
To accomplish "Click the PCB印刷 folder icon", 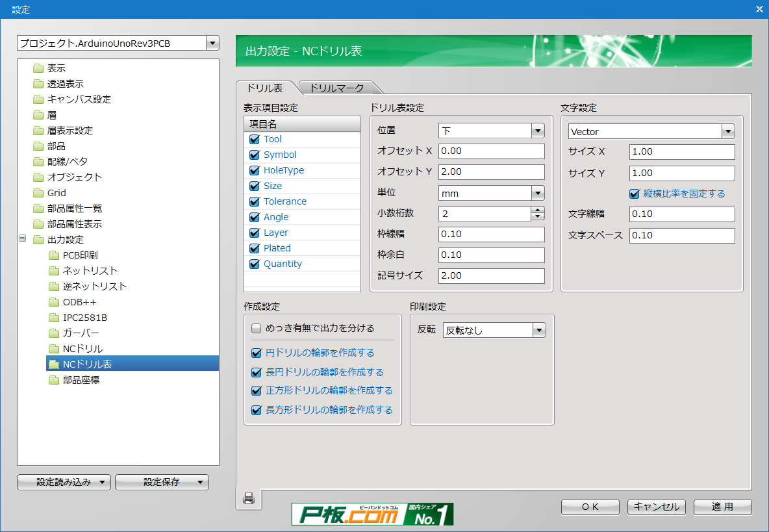I will click(x=54, y=255).
